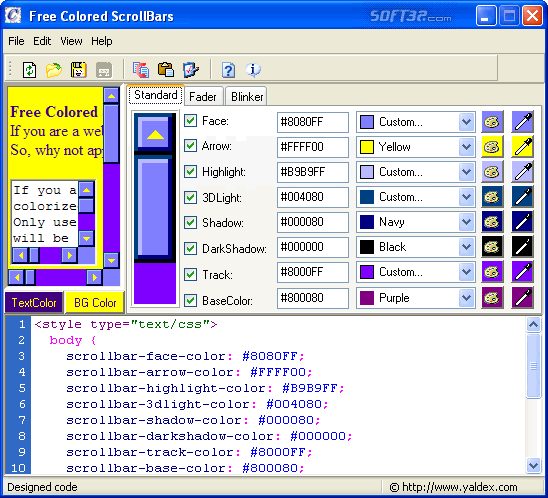
Task: Pick BaseColor with the eyedropper
Action: pos(522,298)
